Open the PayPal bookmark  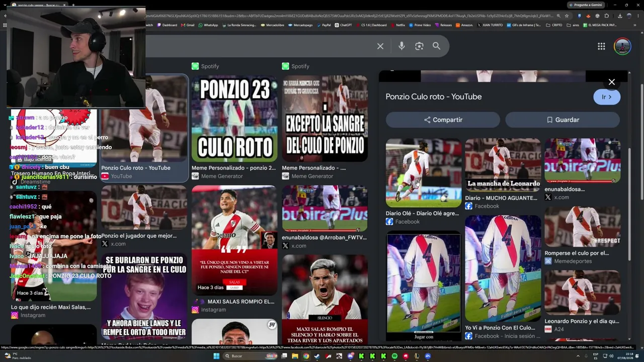pos(324,25)
